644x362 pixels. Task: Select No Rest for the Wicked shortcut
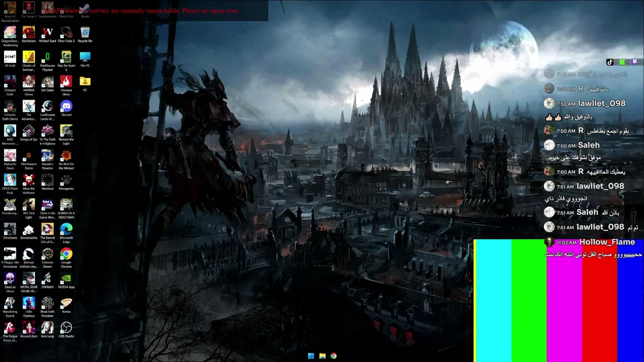[66, 159]
